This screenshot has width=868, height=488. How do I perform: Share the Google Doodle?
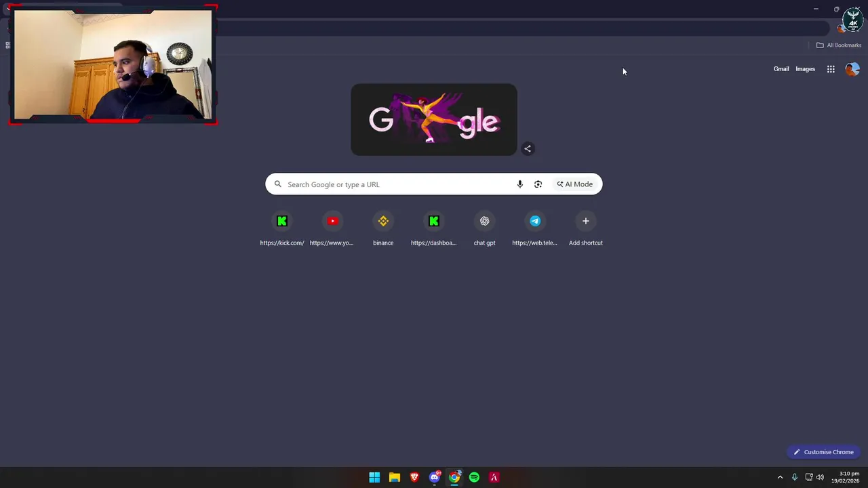click(x=528, y=148)
